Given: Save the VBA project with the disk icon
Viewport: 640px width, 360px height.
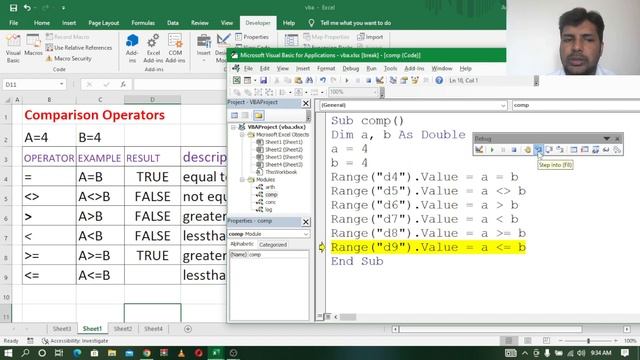Looking at the screenshot, I should (263, 80).
